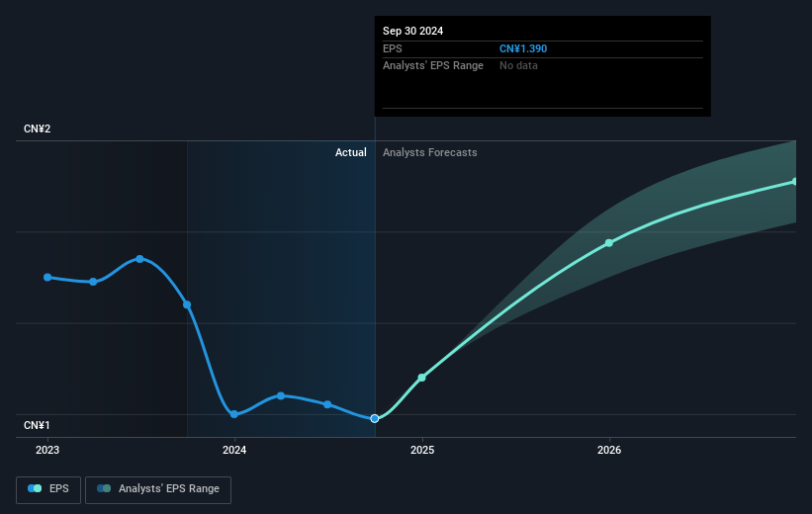Click the 2024 x-axis label
Image resolution: width=812 pixels, height=514 pixels.
(x=234, y=451)
